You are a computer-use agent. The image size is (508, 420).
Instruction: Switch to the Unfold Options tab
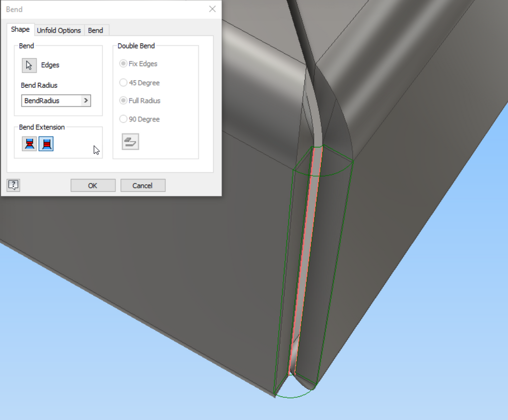point(59,30)
